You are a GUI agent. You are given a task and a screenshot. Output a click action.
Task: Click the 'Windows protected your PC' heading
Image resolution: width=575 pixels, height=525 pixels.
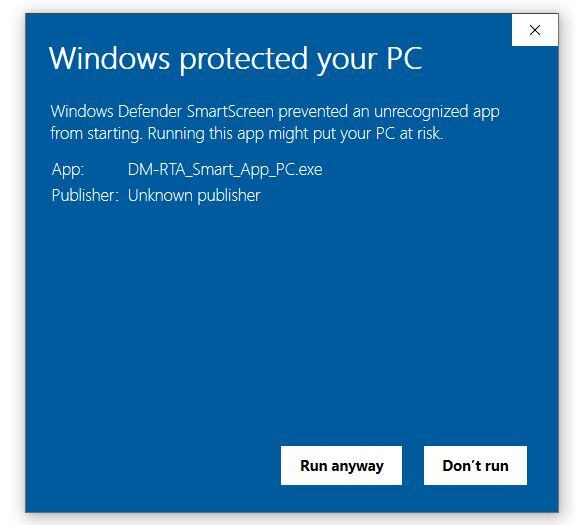(x=235, y=59)
